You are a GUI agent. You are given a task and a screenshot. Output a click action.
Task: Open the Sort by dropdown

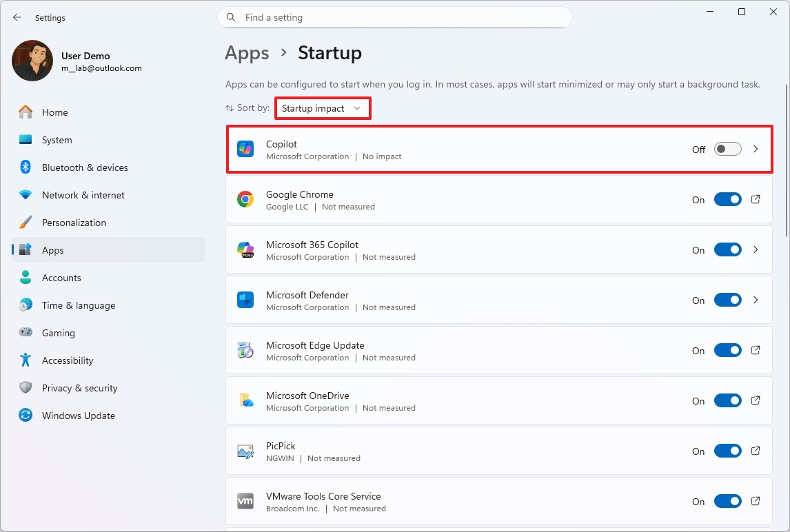[322, 108]
